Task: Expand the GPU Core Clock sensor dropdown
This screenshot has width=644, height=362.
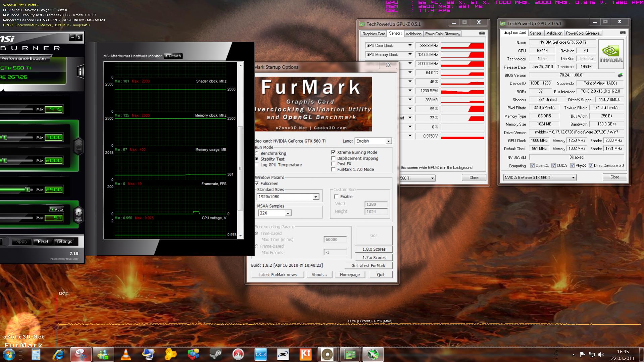Action: tap(410, 45)
